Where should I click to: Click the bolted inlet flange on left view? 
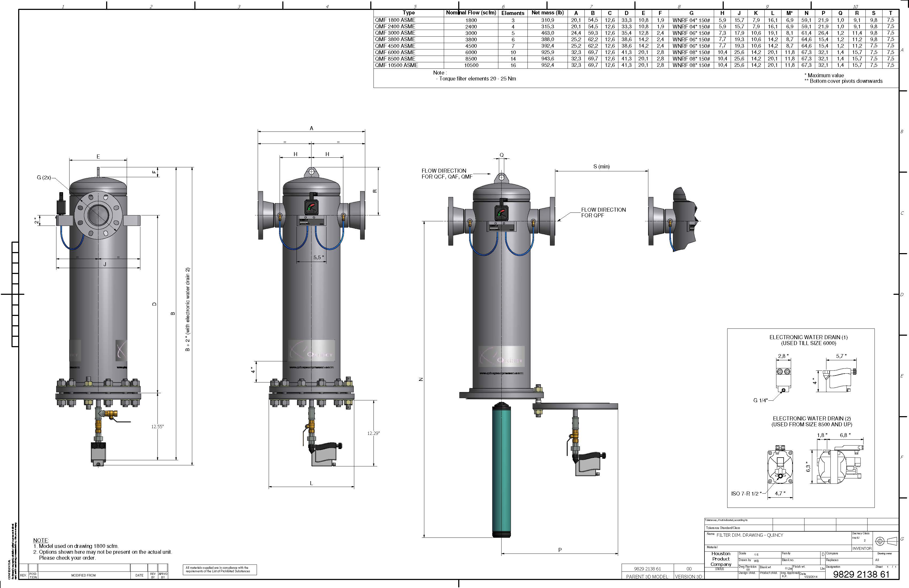click(98, 215)
